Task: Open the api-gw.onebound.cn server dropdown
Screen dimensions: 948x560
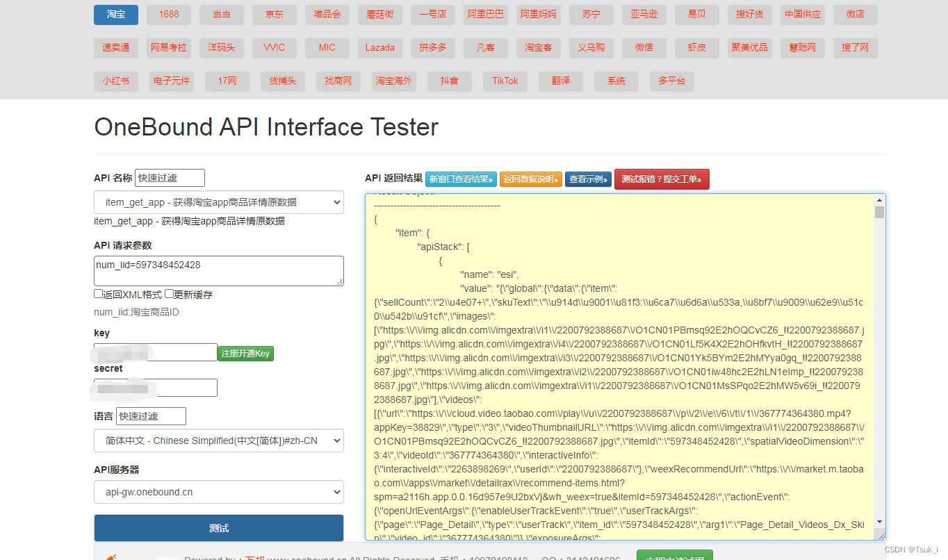Action: pos(219,492)
